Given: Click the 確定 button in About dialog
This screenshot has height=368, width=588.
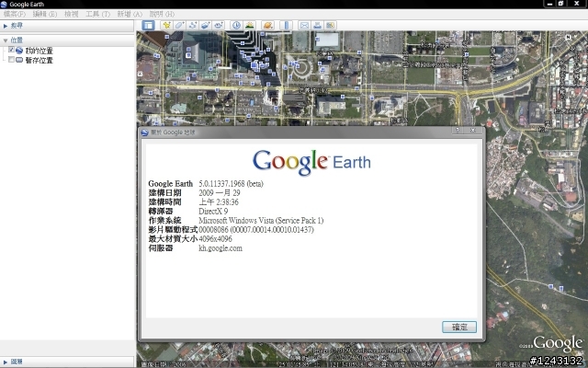Looking at the screenshot, I should pos(459,328).
